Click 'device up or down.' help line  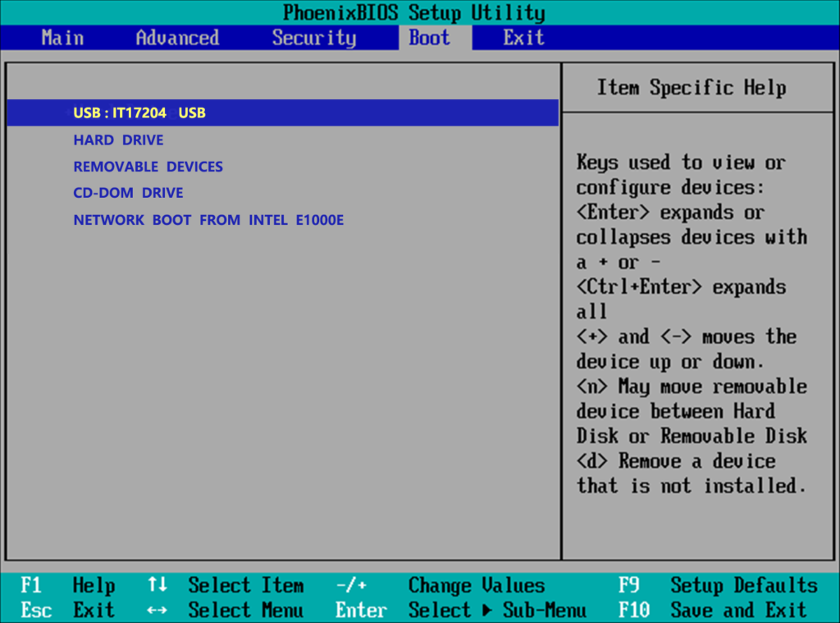coord(670,362)
